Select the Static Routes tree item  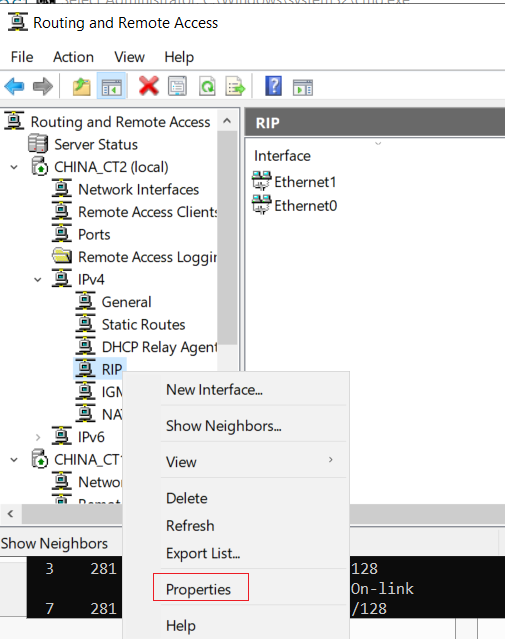tap(143, 325)
